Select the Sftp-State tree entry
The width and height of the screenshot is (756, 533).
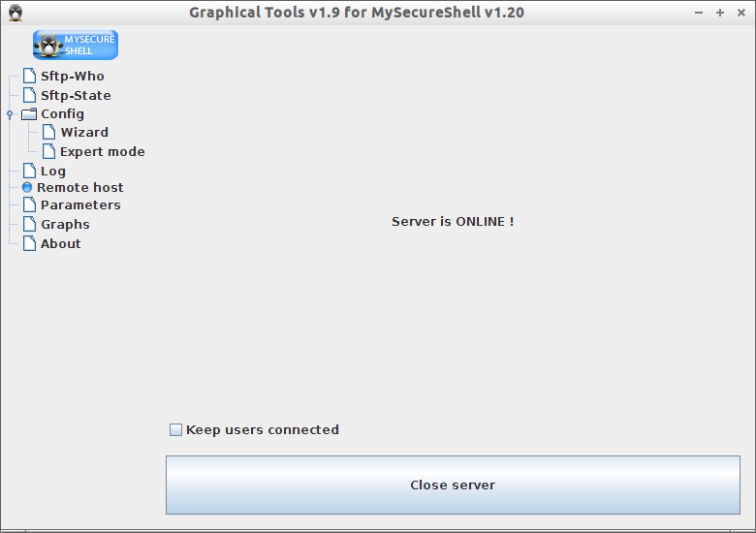point(76,95)
